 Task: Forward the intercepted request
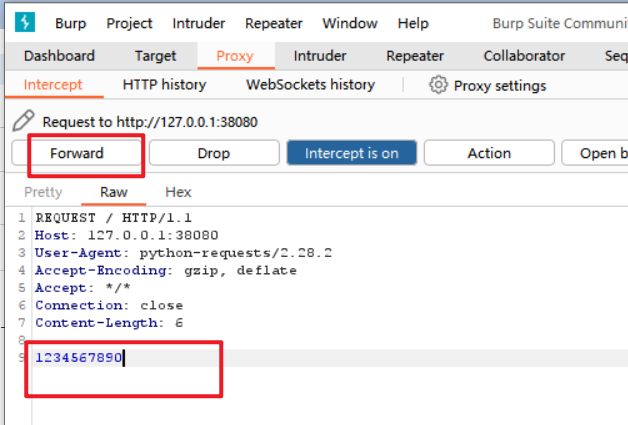pyautogui.click(x=77, y=153)
